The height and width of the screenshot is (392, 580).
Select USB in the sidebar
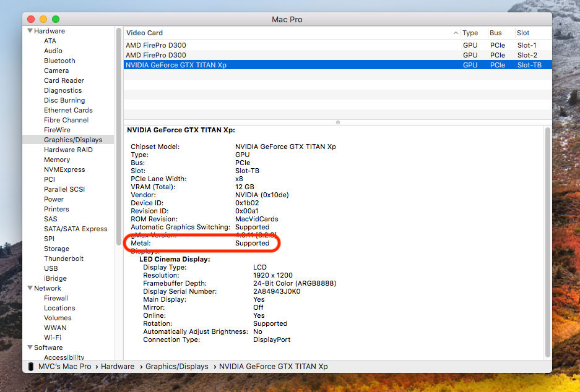point(51,268)
